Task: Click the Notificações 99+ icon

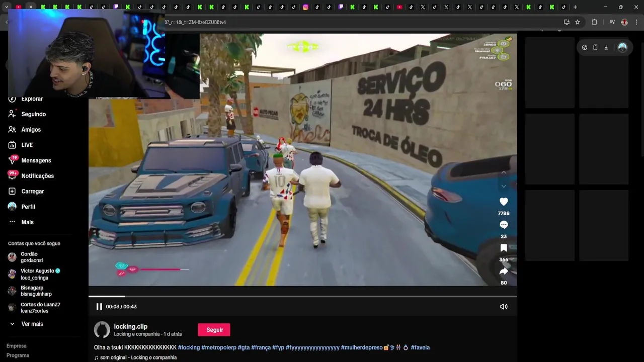Action: tap(13, 175)
